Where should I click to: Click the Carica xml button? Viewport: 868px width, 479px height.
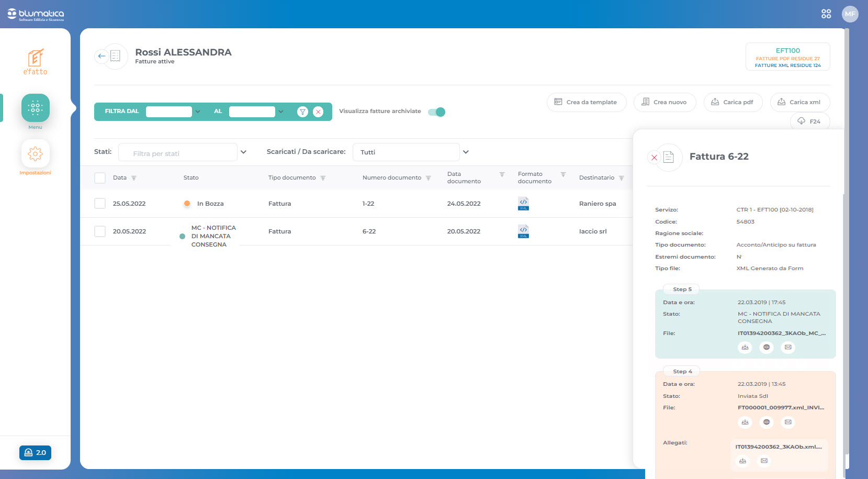[x=799, y=103]
